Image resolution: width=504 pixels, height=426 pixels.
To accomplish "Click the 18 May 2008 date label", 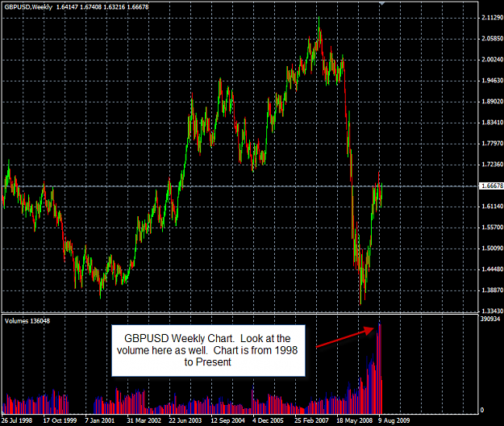I will pos(355,420).
